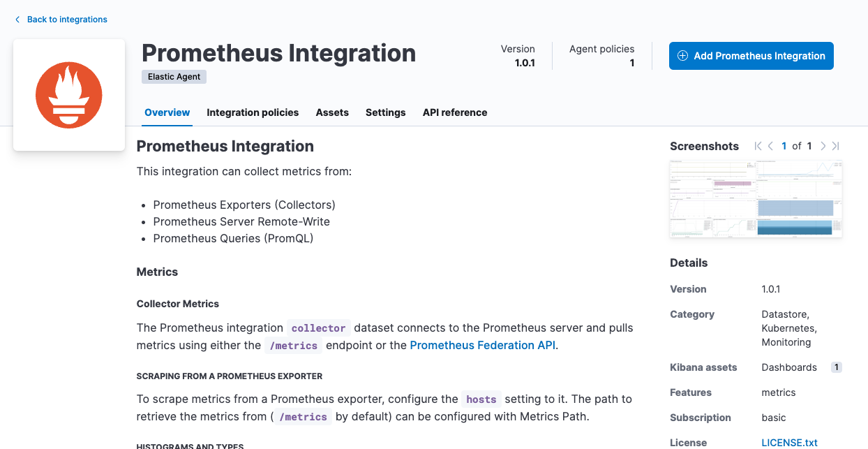Click the last-page arrow in Screenshots pager
Viewport: 868px width, 449px height.
[836, 146]
